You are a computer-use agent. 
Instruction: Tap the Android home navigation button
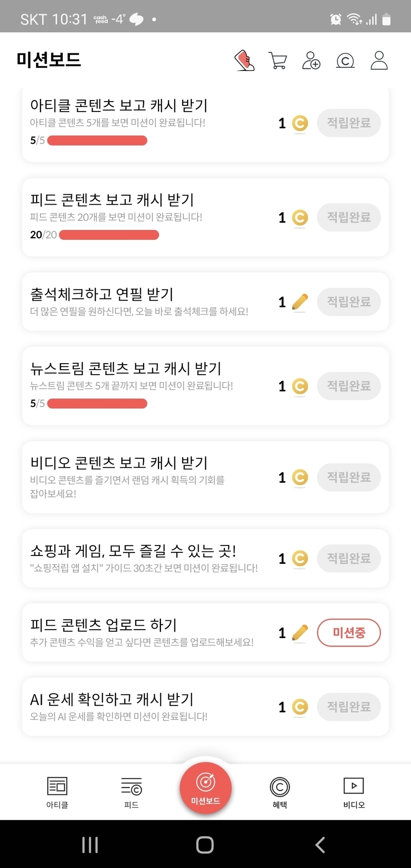(x=205, y=845)
